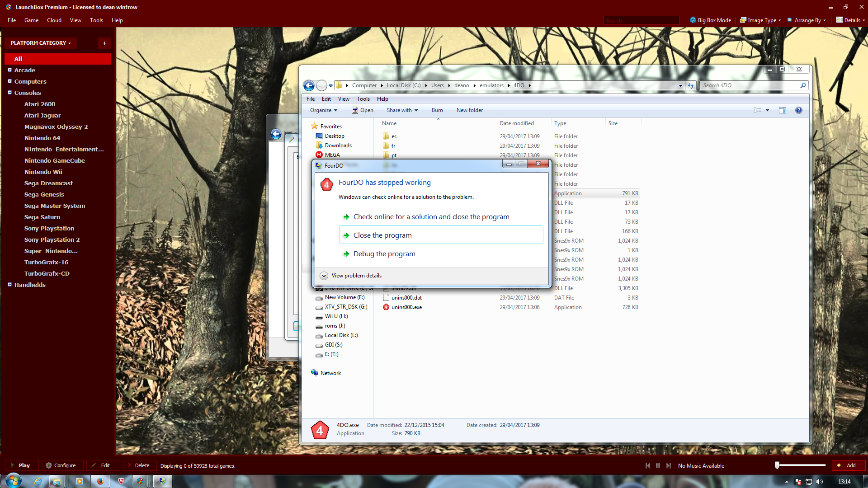Collapse Consoles platform category
Screen dimensions: 868x488
9,93
